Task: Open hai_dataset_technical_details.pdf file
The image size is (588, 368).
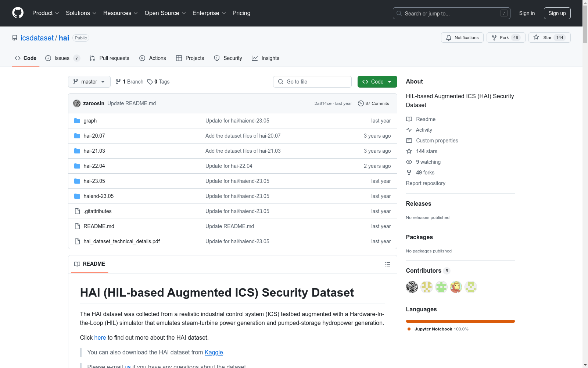Action: [x=122, y=241]
